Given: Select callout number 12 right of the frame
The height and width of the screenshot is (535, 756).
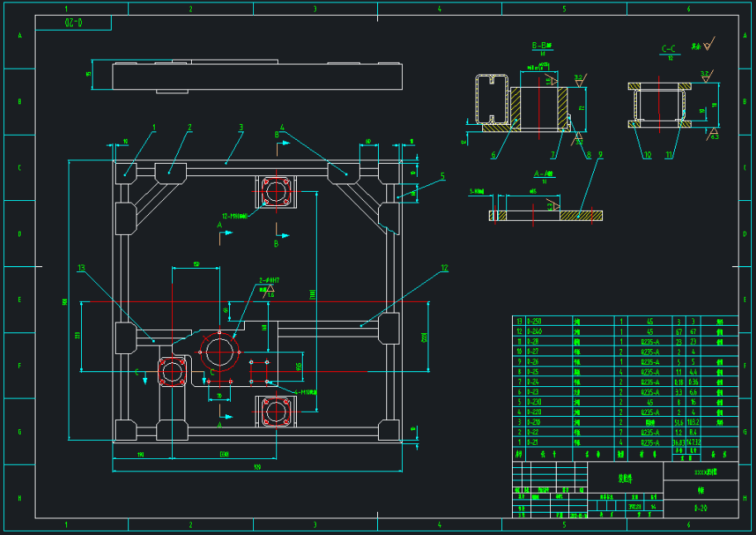Looking at the screenshot, I should 444,269.
